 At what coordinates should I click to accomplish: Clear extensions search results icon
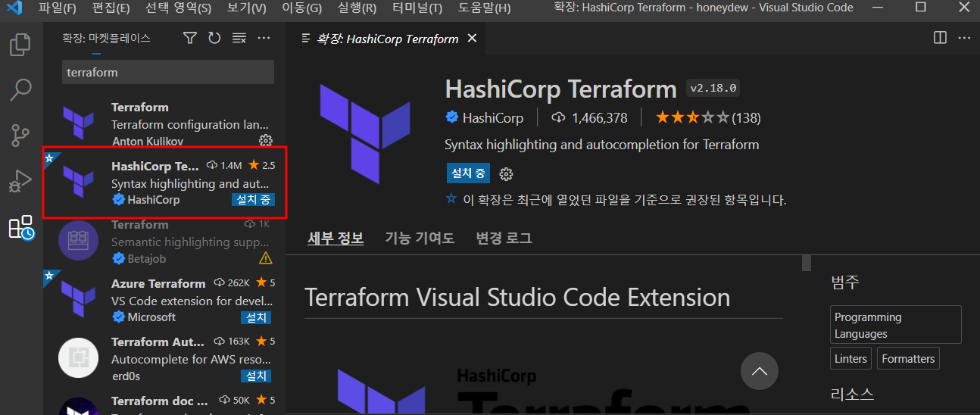[x=239, y=38]
